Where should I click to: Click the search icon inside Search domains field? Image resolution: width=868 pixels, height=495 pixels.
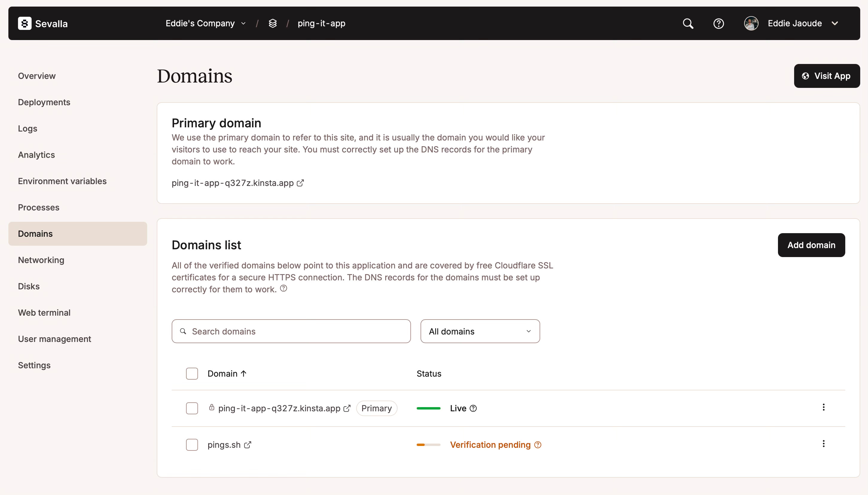tap(183, 331)
